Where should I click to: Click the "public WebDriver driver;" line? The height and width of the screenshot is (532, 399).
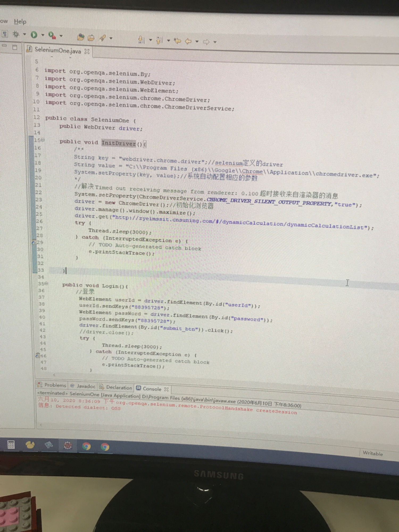pyautogui.click(x=101, y=127)
